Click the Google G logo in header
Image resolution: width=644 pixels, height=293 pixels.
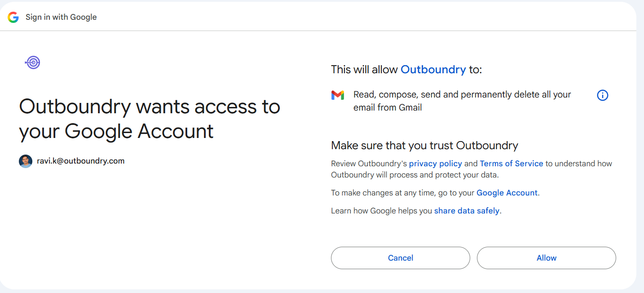click(x=13, y=17)
